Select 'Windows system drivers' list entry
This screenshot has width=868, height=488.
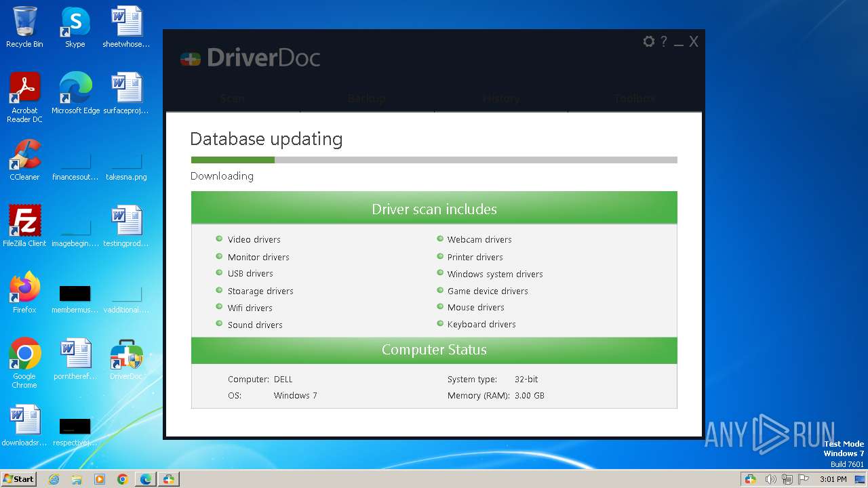tap(495, 274)
